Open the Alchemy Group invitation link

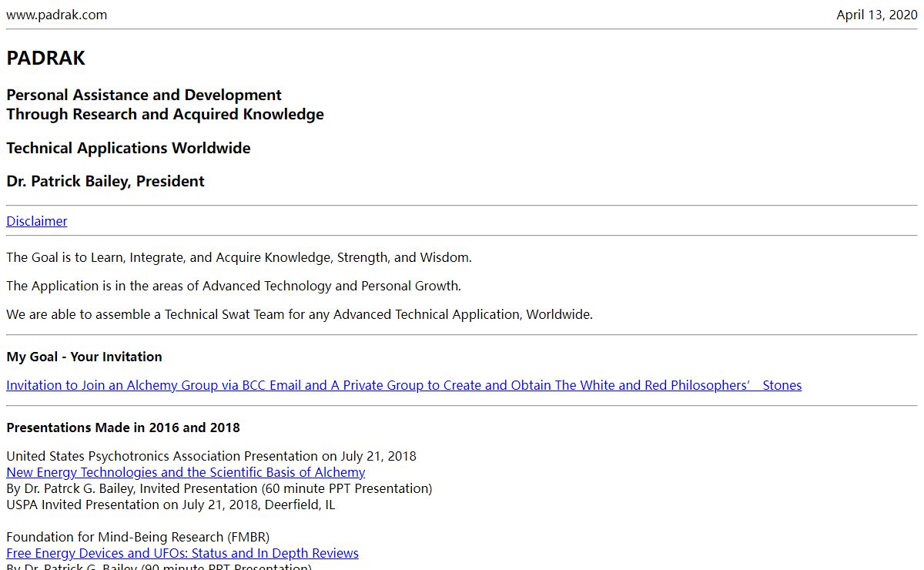(403, 385)
